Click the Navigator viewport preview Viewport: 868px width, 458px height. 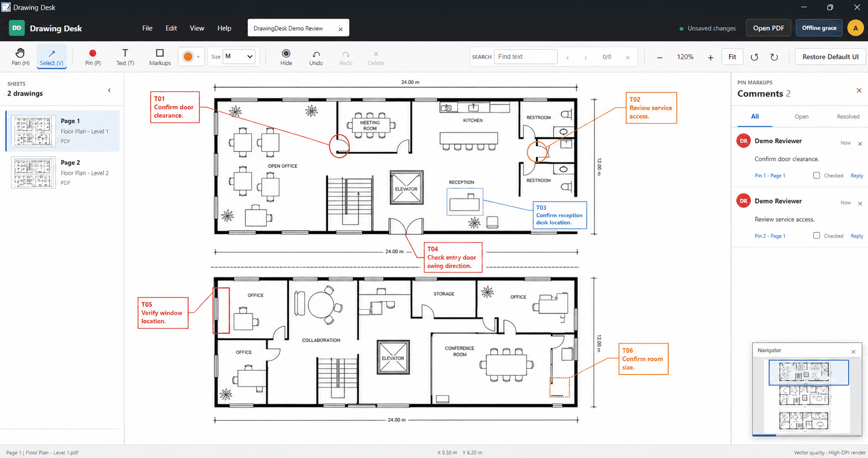pos(809,373)
